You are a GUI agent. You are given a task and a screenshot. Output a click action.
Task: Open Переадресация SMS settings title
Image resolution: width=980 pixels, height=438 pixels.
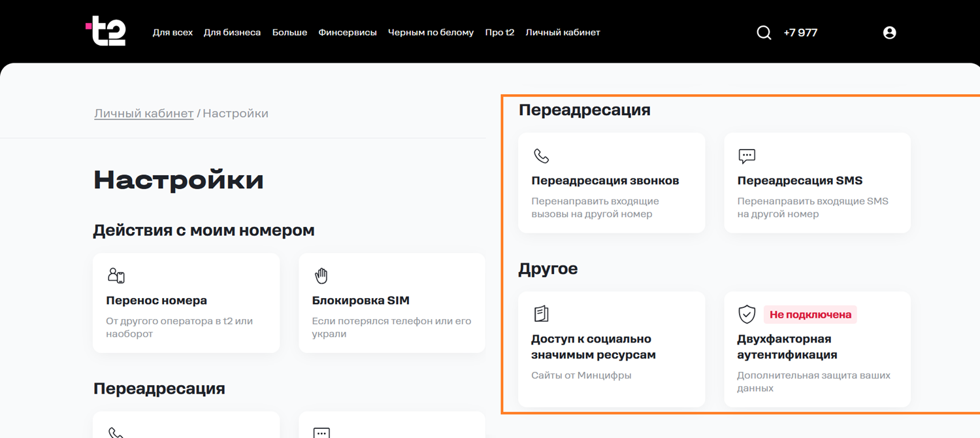800,180
